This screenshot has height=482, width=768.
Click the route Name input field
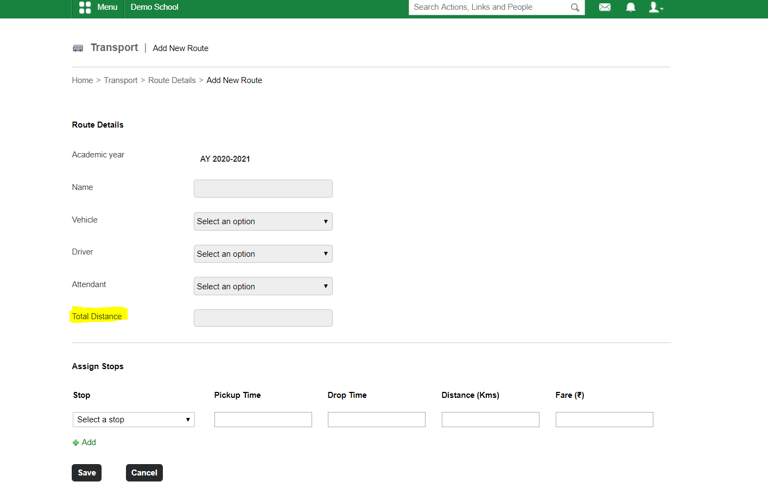(x=263, y=189)
